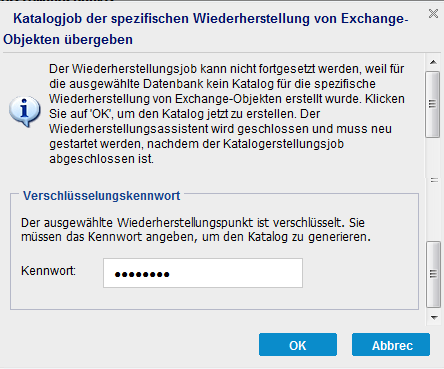Click the upper scrollbar thumb grip
The image size is (444, 369).
click(x=433, y=104)
